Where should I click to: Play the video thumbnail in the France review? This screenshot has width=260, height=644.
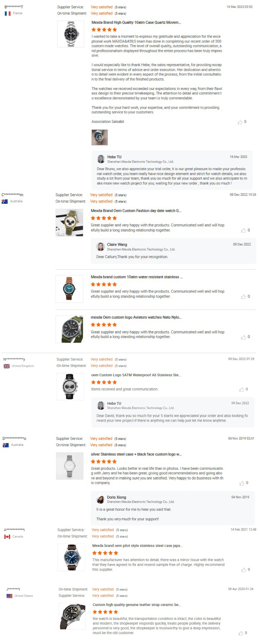click(x=100, y=137)
